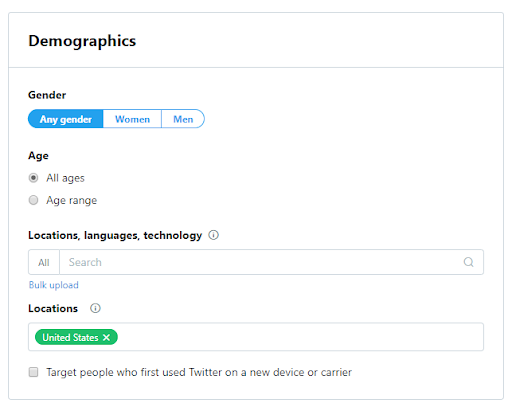This screenshot has height=407, width=512.
Task: Click the 'Target people who first used Twitter' label
Action: [199, 372]
